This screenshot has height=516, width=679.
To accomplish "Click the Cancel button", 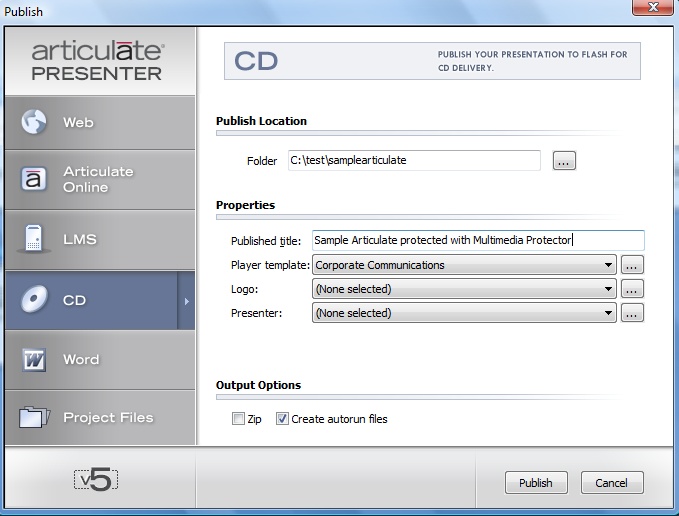I will [612, 482].
